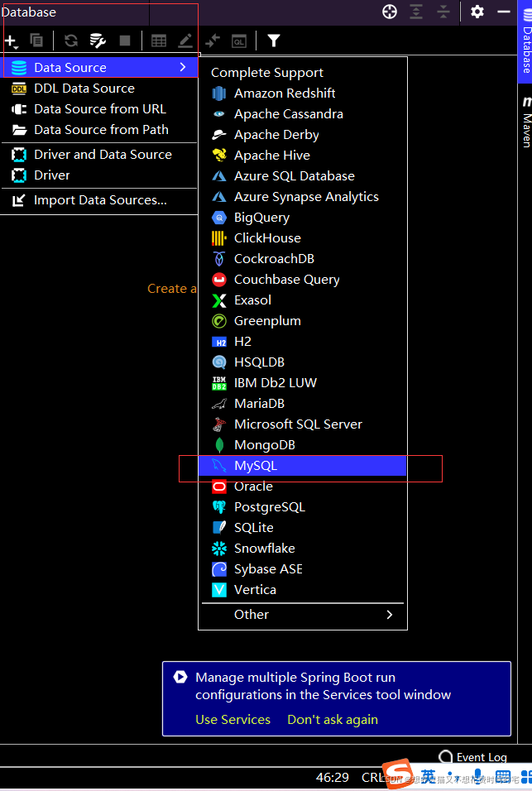Open the Event Log

click(x=473, y=757)
